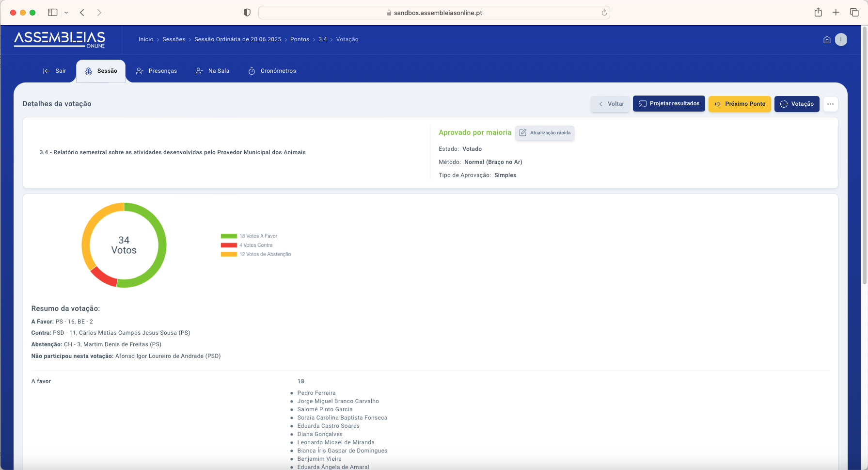Click the Assembleias Online logo
868x470 pixels.
(60, 39)
